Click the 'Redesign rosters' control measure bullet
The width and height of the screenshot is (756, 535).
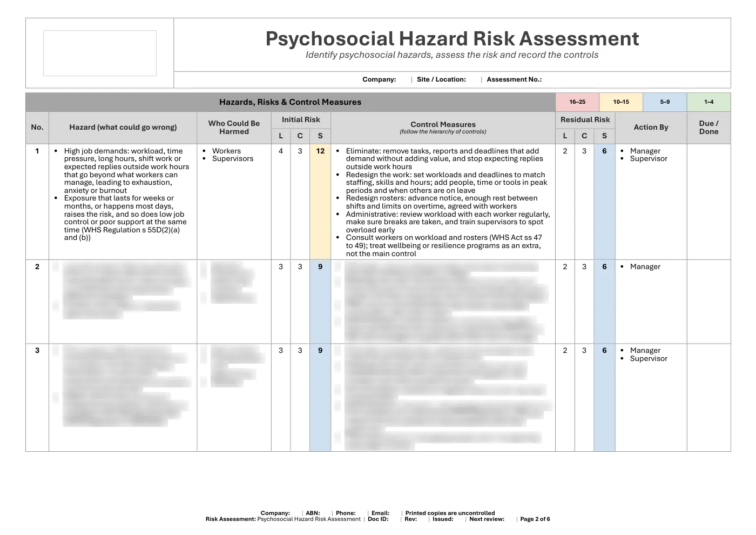click(442, 202)
